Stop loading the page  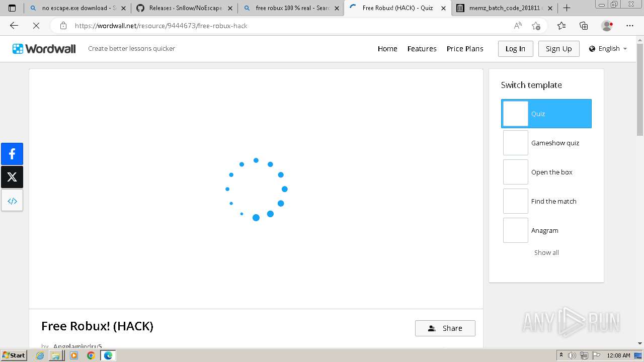(x=36, y=26)
